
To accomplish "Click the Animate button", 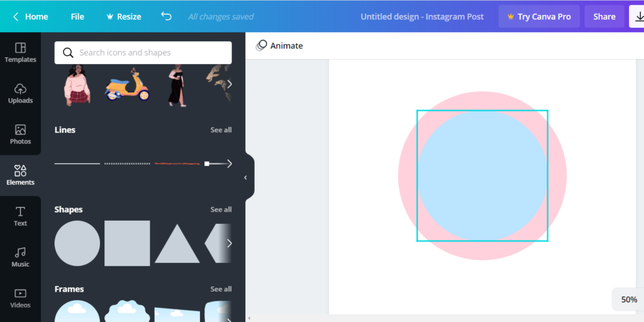I will [279, 45].
